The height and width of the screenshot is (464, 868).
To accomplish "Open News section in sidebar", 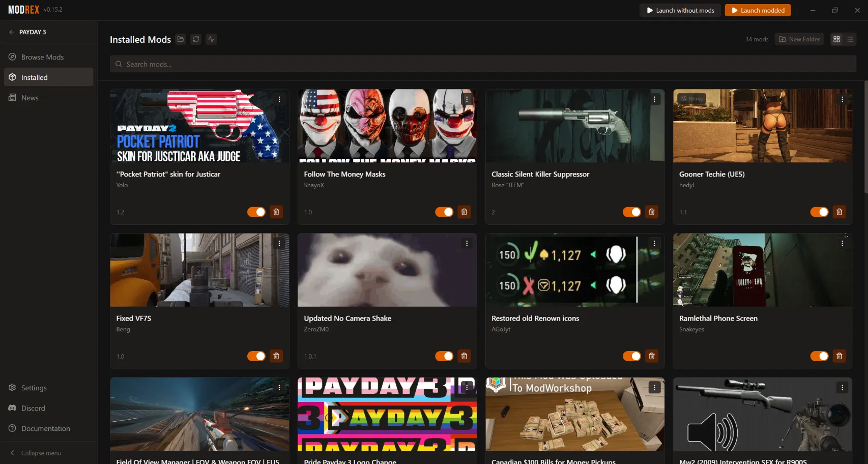I will [x=48, y=98].
